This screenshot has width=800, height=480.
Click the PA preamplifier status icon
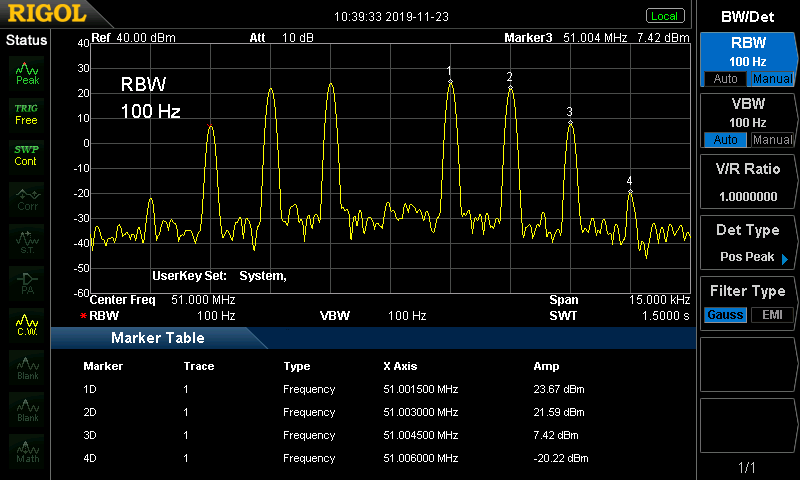(26, 282)
